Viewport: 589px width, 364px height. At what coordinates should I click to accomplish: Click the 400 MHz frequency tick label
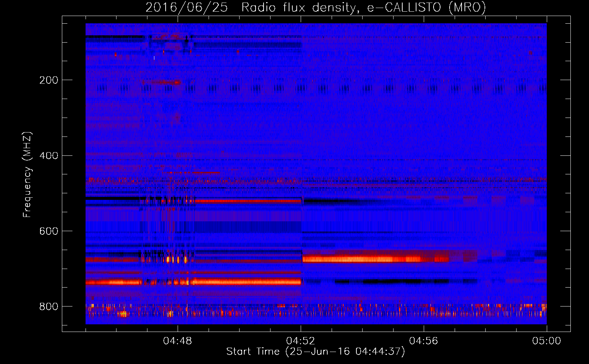(49, 155)
